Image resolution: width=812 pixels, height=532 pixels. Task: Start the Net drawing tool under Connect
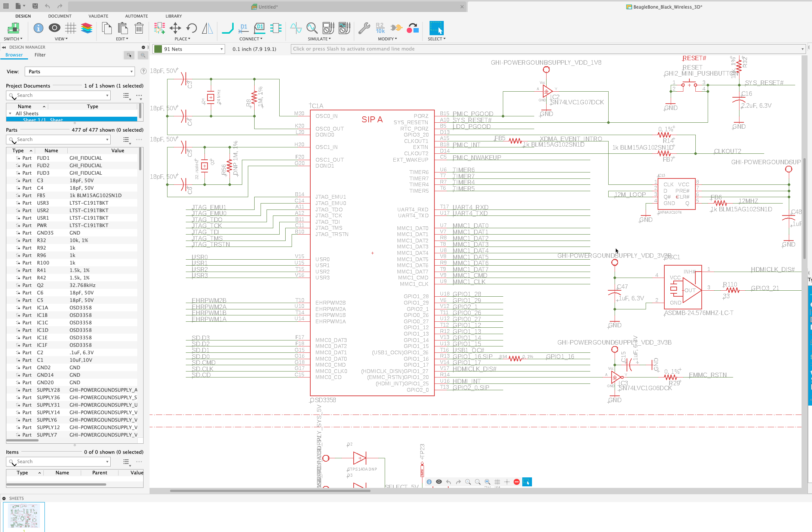coord(228,28)
